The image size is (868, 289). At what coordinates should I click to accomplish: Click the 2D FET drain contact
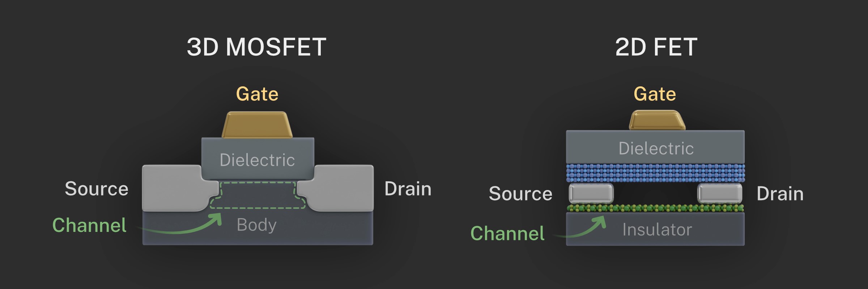pyautogui.click(x=720, y=193)
